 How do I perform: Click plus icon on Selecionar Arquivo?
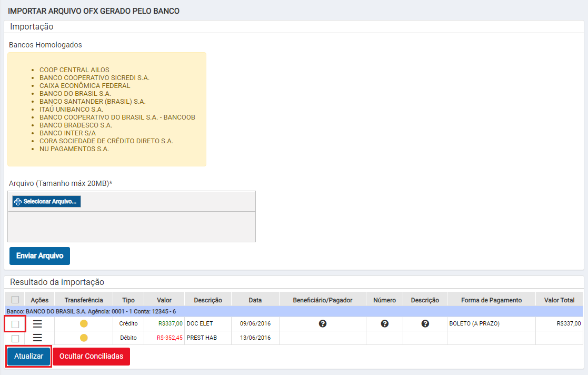[x=17, y=202]
